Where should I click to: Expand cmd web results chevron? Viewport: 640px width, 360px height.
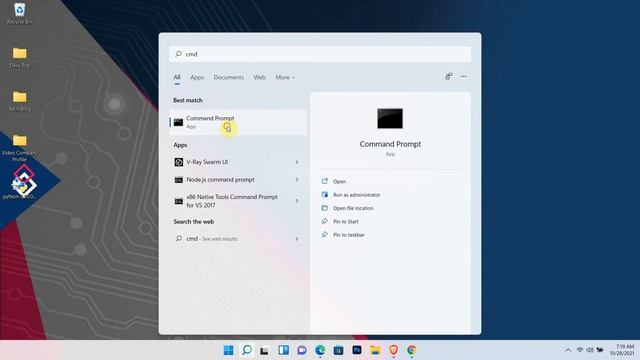click(297, 239)
